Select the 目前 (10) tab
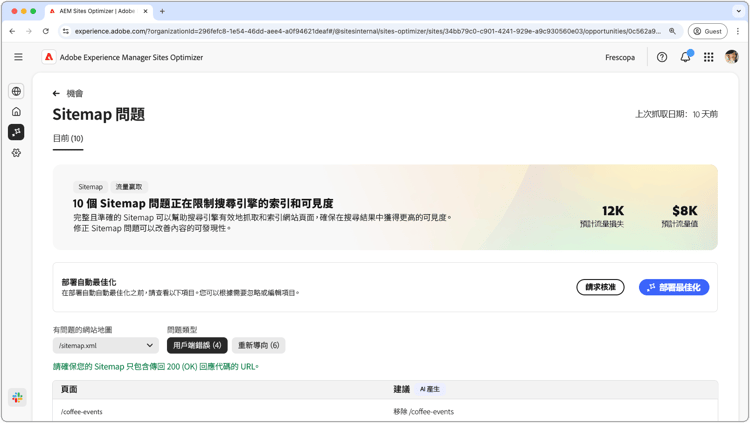The image size is (750, 423). tap(68, 138)
